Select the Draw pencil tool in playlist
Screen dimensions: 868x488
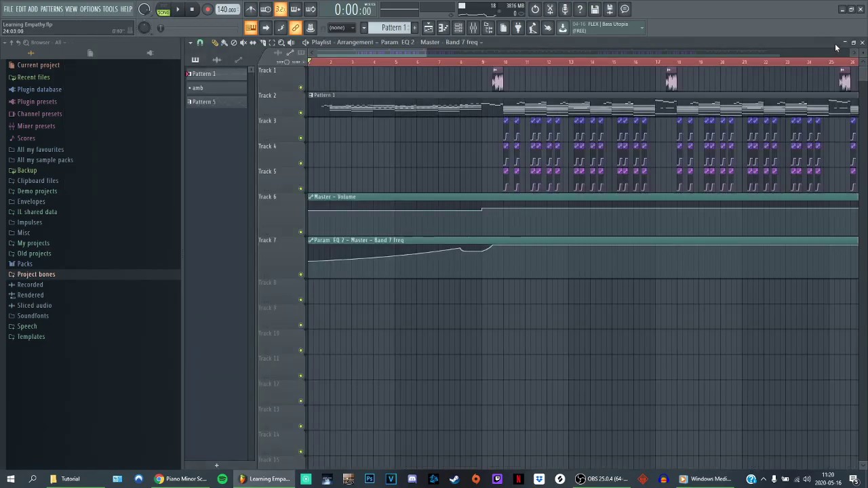(x=215, y=42)
